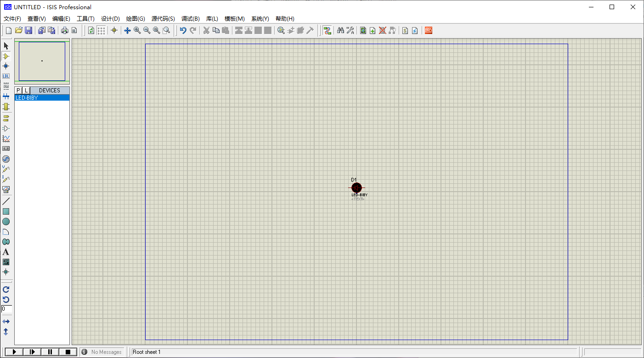This screenshot has height=358, width=644.
Task: Open an existing design file
Action: coord(18,30)
